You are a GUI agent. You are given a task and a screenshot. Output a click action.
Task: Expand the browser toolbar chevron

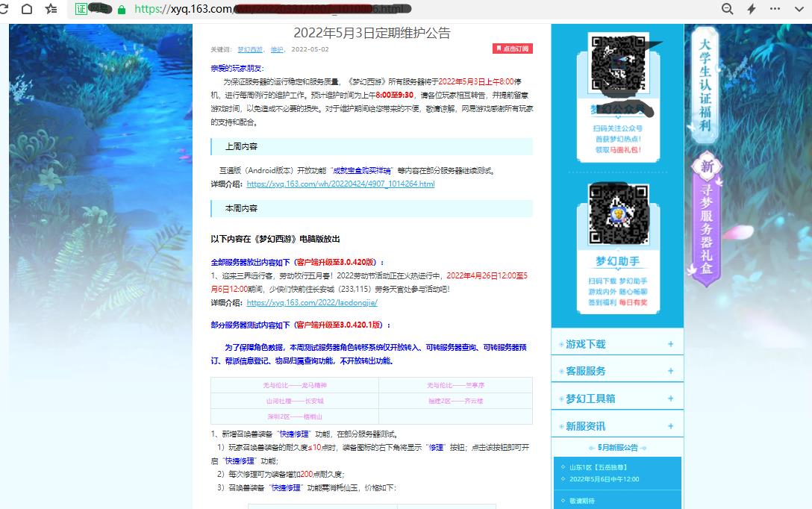(x=799, y=9)
